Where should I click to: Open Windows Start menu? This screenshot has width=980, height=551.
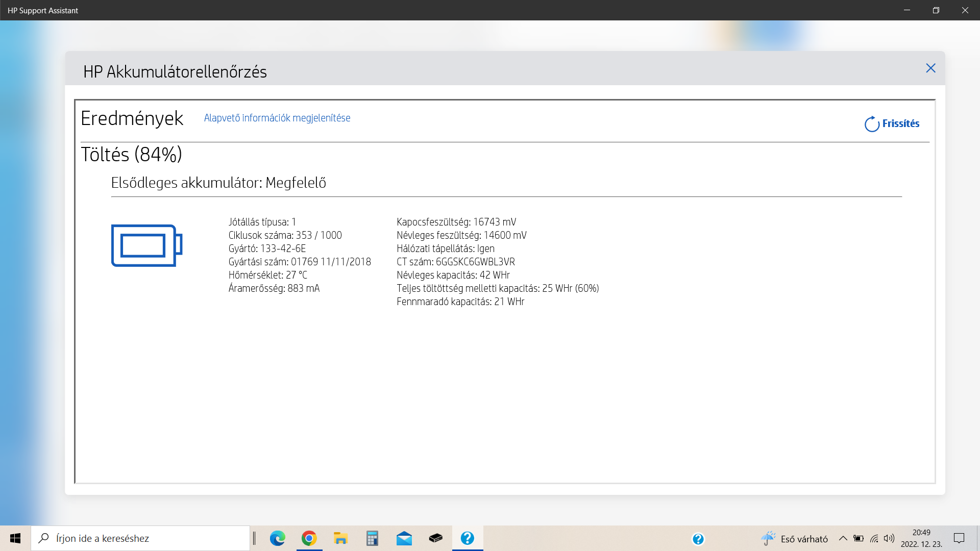(x=15, y=538)
